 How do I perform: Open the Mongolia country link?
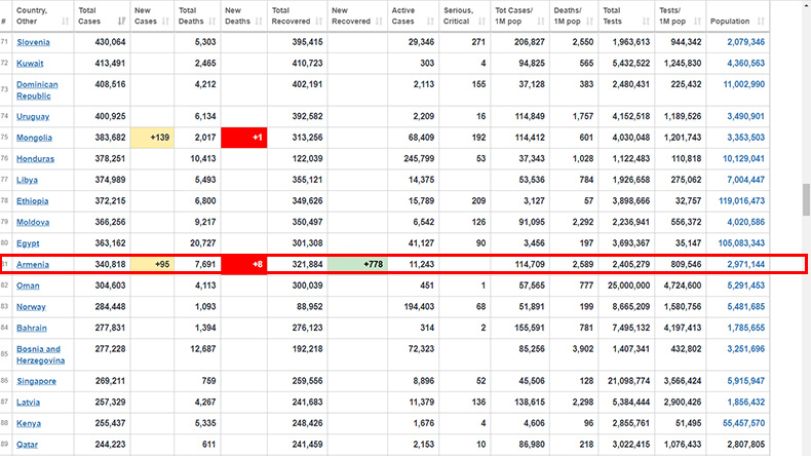click(34, 138)
